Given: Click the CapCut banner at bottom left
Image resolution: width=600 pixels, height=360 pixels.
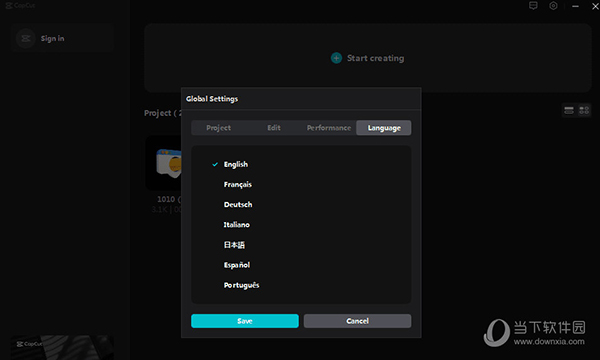Looking at the screenshot, I should [62, 347].
